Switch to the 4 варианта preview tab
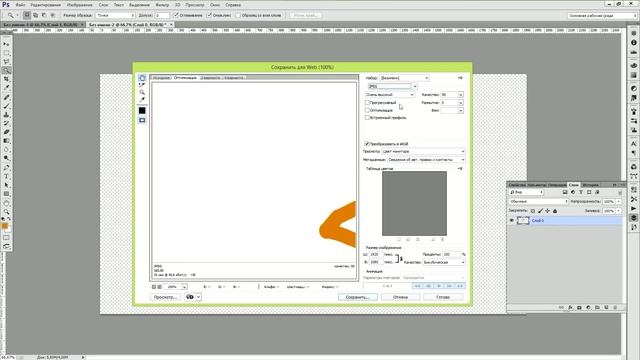Image resolution: width=640 pixels, height=360 pixels. coord(234,78)
